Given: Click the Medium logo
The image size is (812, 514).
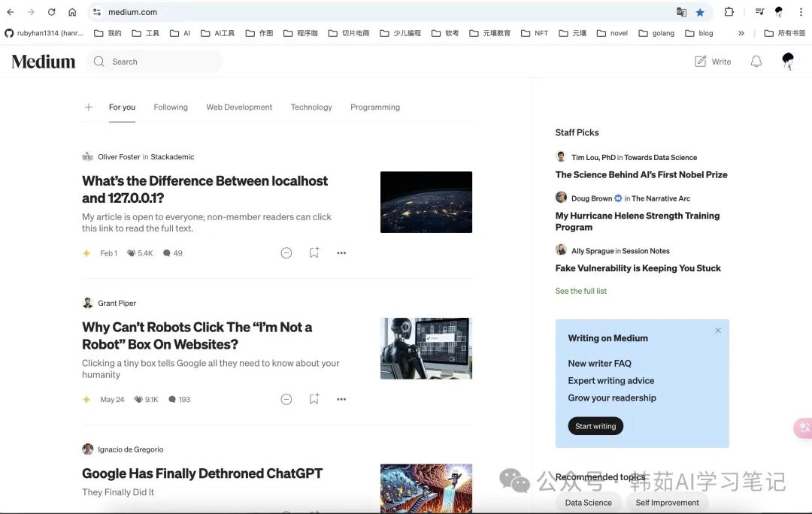Looking at the screenshot, I should click(44, 62).
